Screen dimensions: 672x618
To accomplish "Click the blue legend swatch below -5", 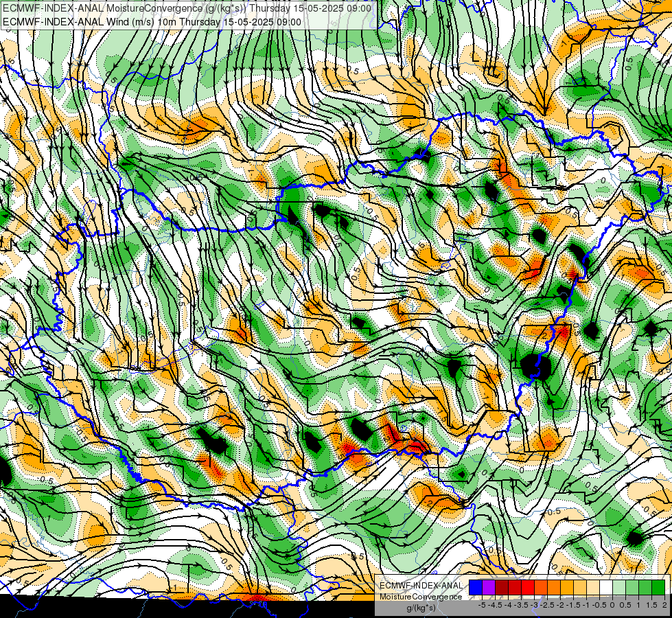I will 476,587.
